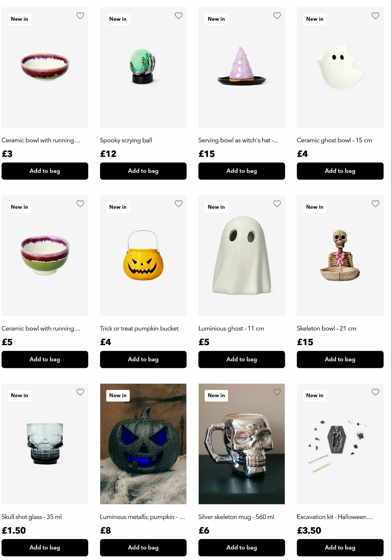Save Trick or treat pumpkin bucket to wishlist
Screen dimensions: 392x560
point(179,204)
